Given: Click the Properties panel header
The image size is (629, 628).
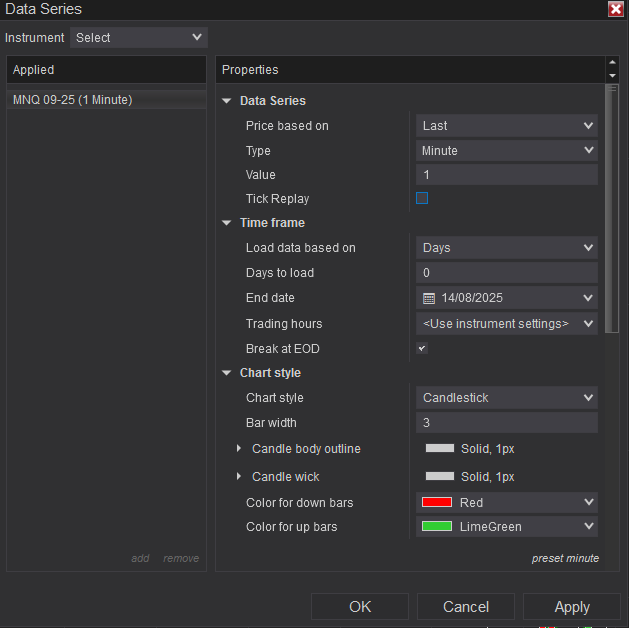Looking at the screenshot, I should coord(410,70).
